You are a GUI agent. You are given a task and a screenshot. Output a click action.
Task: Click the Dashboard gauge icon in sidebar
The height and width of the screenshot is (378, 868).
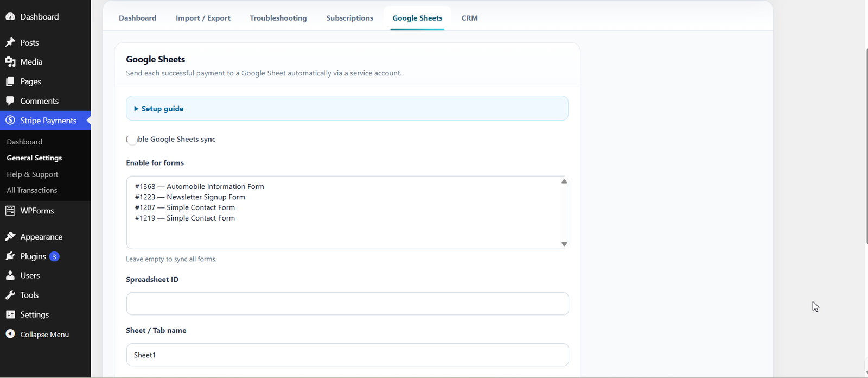point(10,17)
